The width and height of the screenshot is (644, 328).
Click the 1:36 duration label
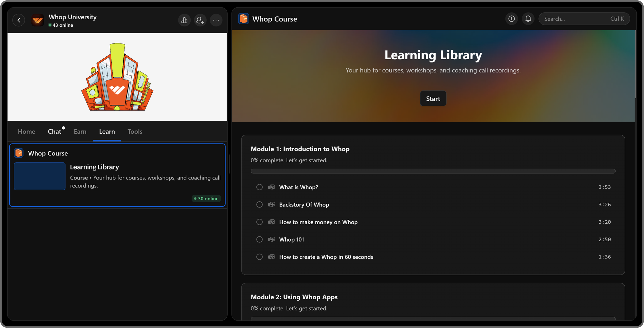click(604, 257)
